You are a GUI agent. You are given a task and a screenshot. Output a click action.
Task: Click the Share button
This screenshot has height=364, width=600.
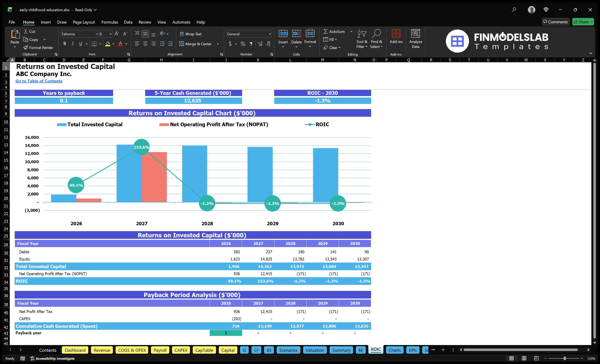[583, 22]
